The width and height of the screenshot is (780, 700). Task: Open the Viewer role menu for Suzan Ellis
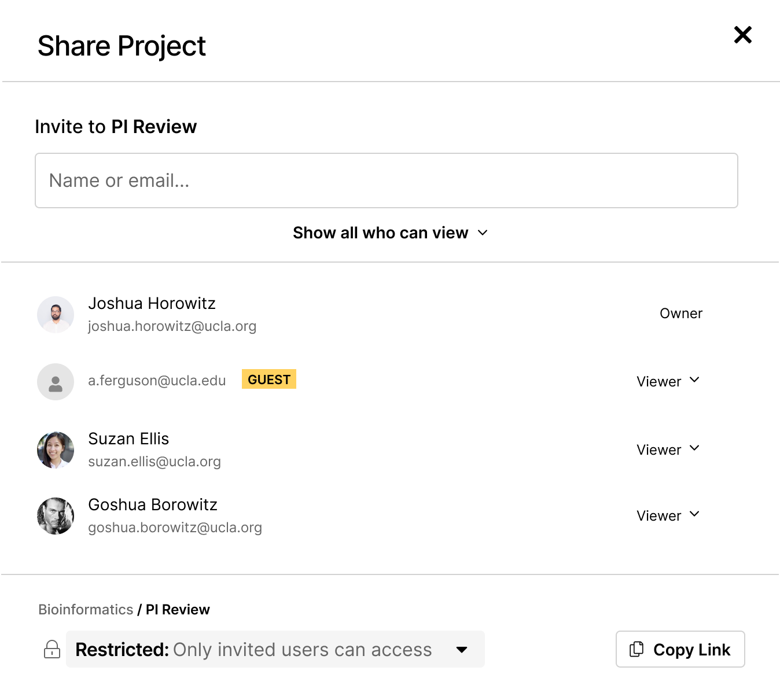click(668, 450)
